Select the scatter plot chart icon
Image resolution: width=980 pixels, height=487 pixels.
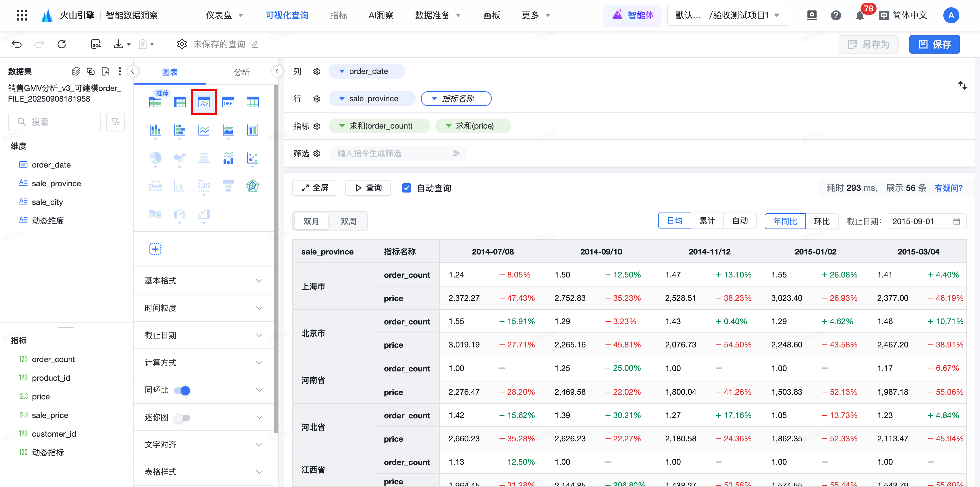click(x=252, y=158)
